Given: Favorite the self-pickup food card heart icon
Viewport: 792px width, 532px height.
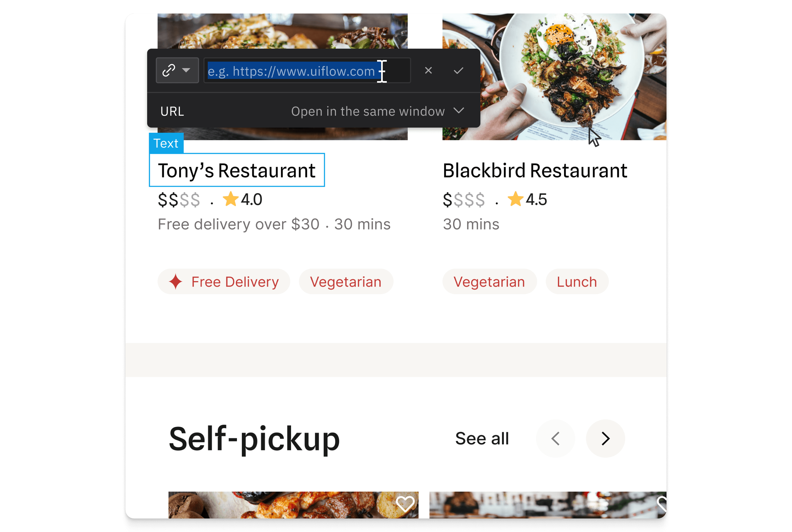Looking at the screenshot, I should [x=405, y=504].
